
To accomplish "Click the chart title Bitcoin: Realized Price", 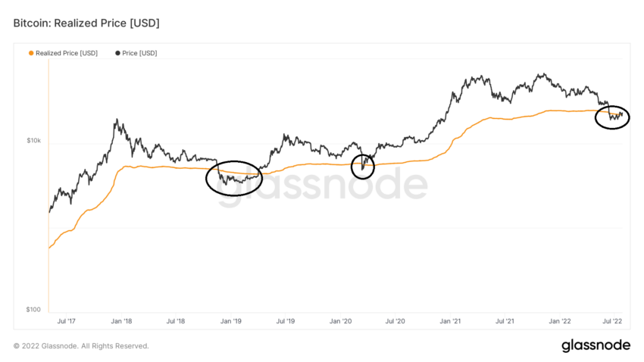I will pos(86,23).
